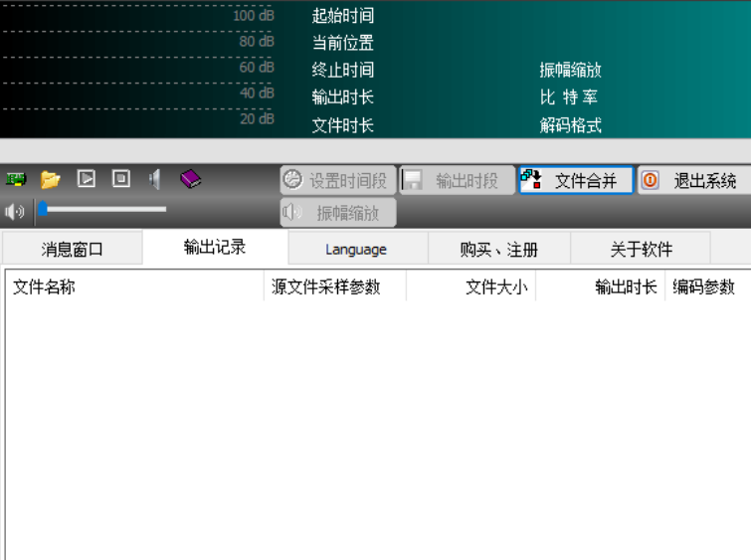751x560 pixels.
Task: Switch to the 输出记录 tab
Action: 215,247
